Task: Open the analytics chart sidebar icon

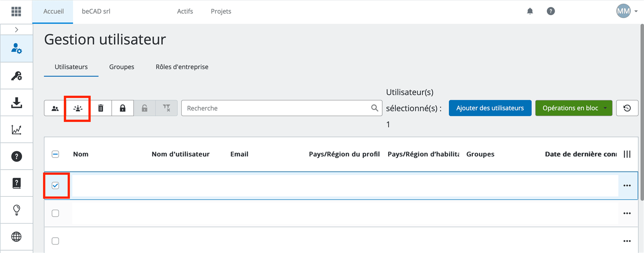Action: pyautogui.click(x=17, y=130)
